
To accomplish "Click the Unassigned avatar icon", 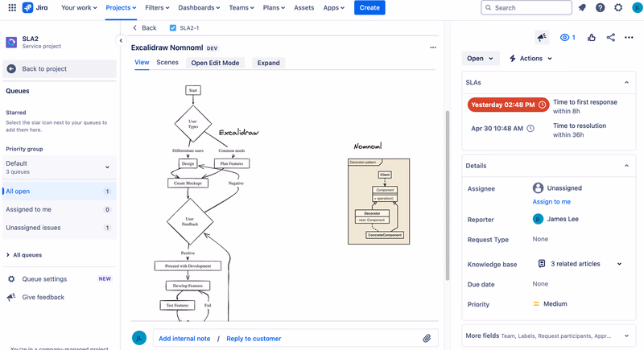I will coord(538,188).
